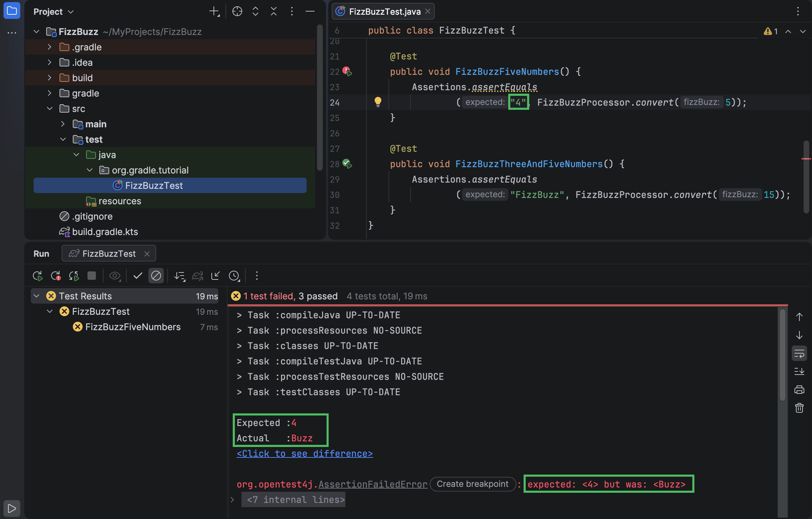The height and width of the screenshot is (519, 812).
Task: Rerun the FizzBuzzTest tests
Action: pyautogui.click(x=37, y=276)
